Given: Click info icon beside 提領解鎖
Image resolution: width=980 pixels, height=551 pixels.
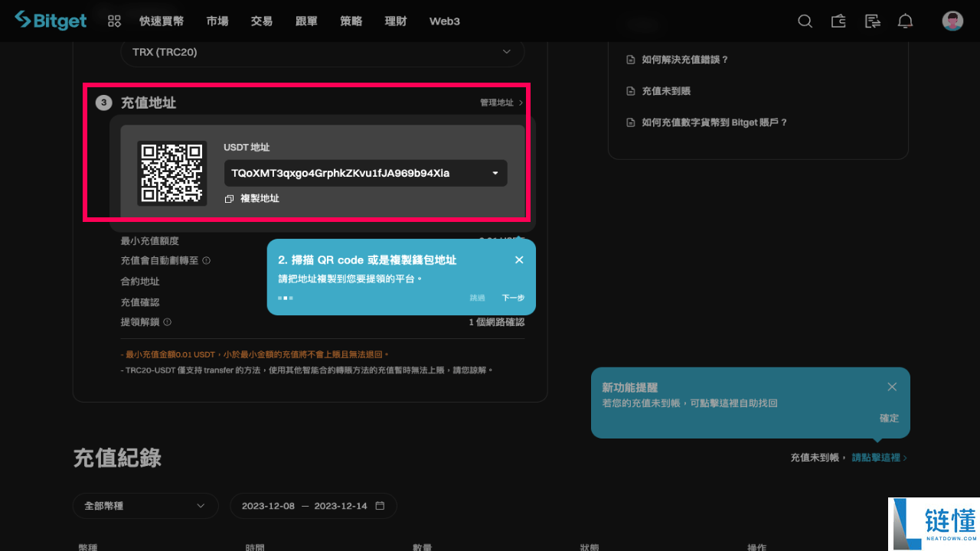Looking at the screenshot, I should click(x=167, y=322).
